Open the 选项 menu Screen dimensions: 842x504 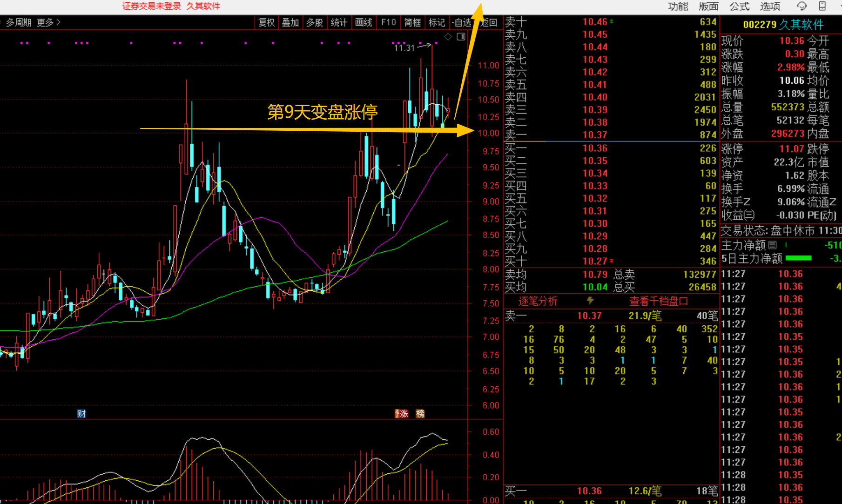(x=770, y=7)
